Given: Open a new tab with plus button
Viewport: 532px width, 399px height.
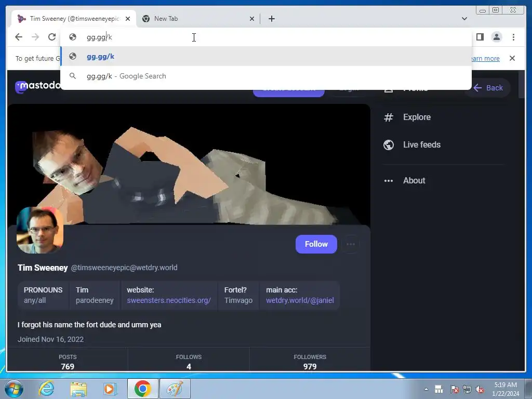Looking at the screenshot, I should 271,19.
